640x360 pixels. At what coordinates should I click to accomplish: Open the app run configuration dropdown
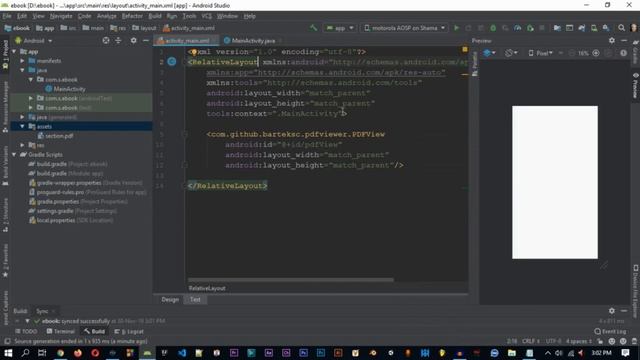point(340,28)
